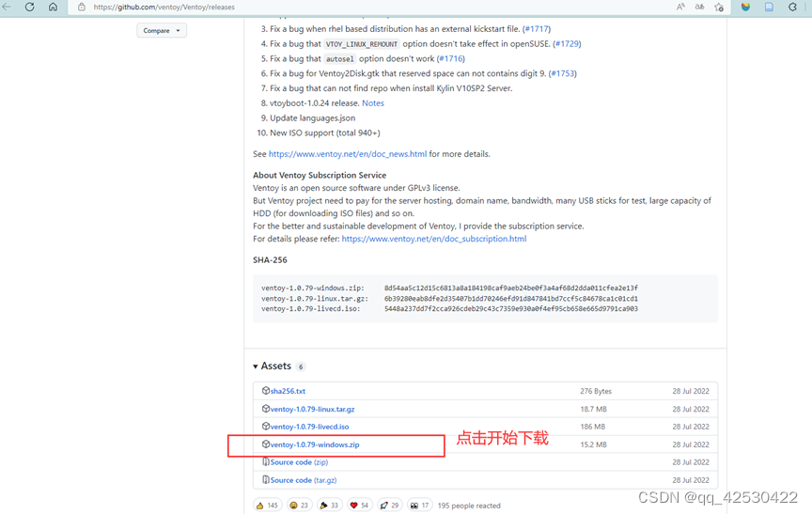Open the blue collections icon in toolbar

click(769, 7)
